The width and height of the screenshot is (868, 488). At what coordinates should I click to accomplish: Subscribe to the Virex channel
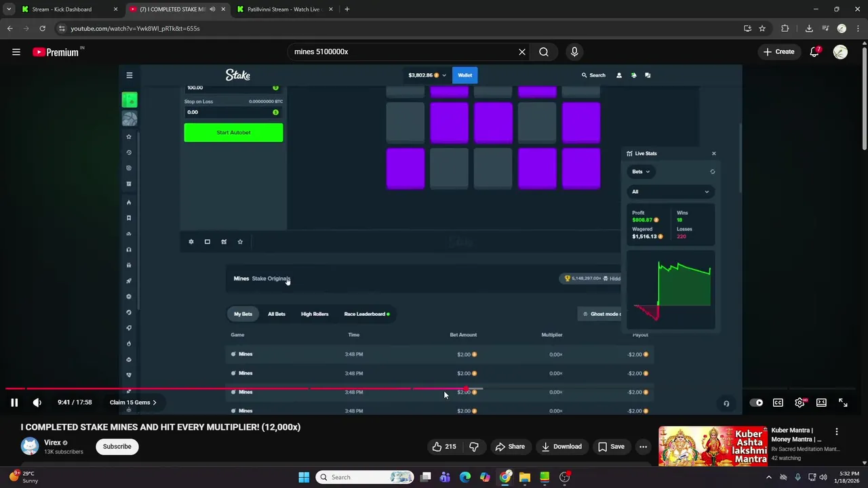click(x=117, y=447)
